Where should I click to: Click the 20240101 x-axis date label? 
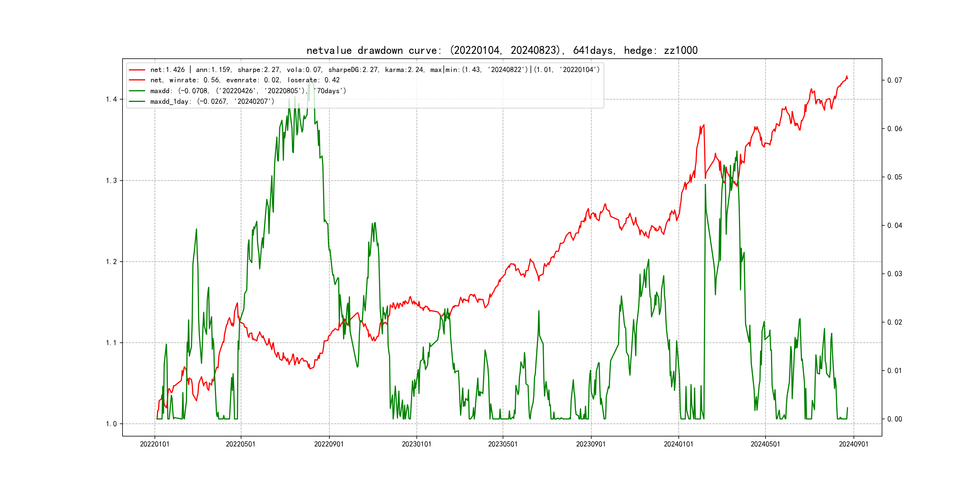678,444
